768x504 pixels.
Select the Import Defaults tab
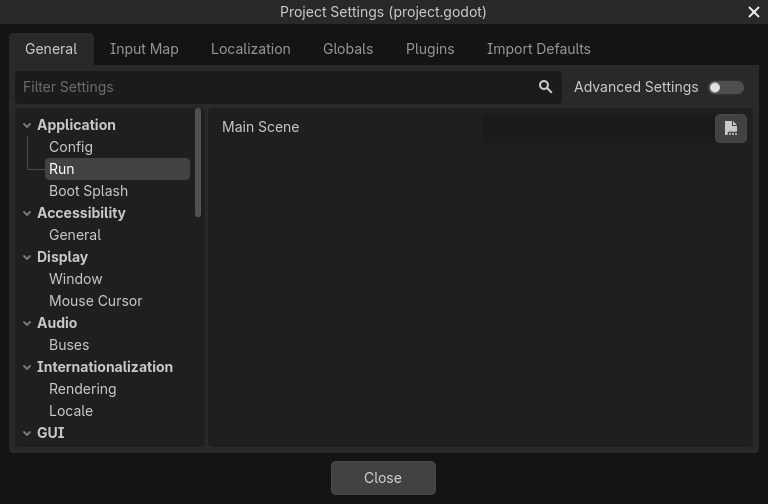click(x=538, y=49)
